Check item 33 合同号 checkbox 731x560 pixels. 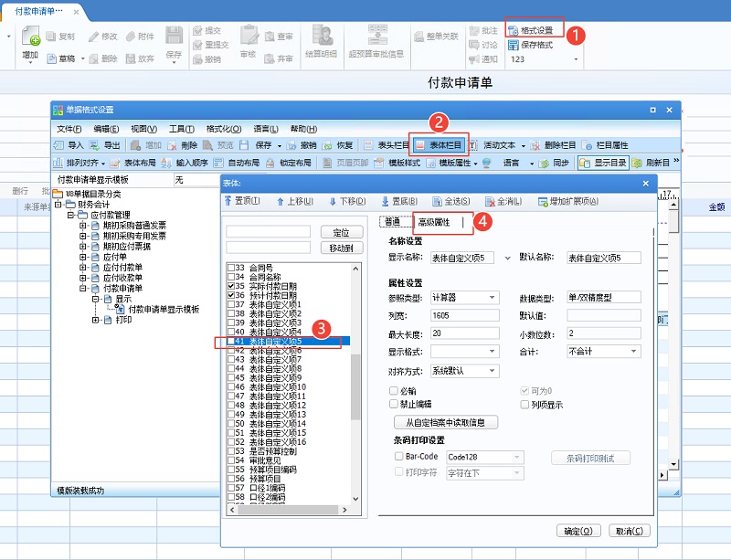tap(231, 268)
